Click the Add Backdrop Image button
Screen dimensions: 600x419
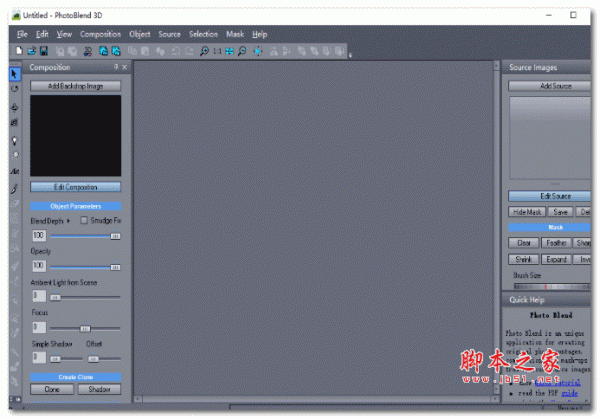point(75,86)
